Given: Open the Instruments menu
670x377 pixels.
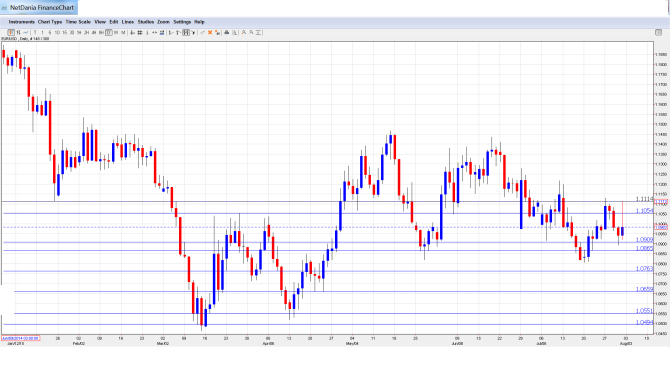Looking at the screenshot, I should click(22, 22).
